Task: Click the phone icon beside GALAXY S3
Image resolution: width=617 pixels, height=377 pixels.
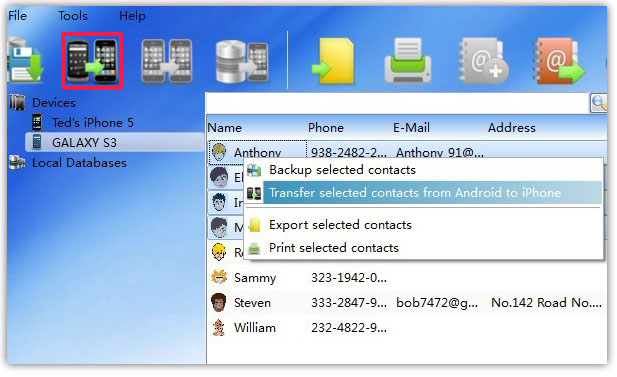Action: 37,142
